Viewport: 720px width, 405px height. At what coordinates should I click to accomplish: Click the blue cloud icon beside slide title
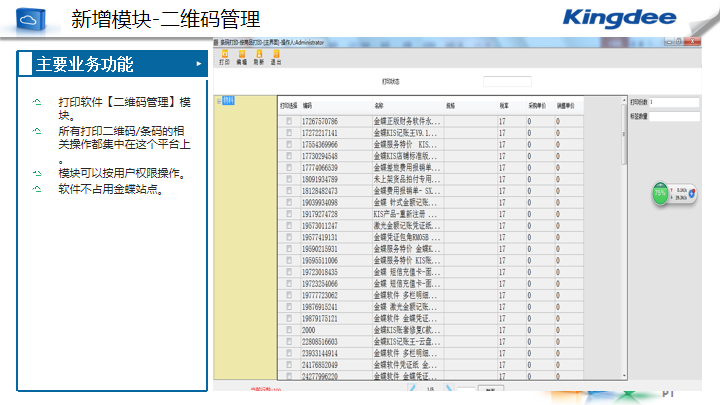(31, 20)
